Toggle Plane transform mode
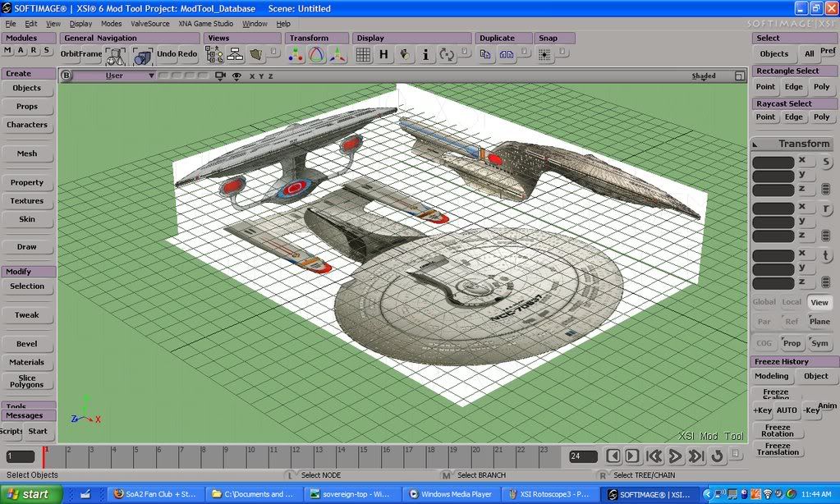The height and width of the screenshot is (504, 840). click(819, 321)
